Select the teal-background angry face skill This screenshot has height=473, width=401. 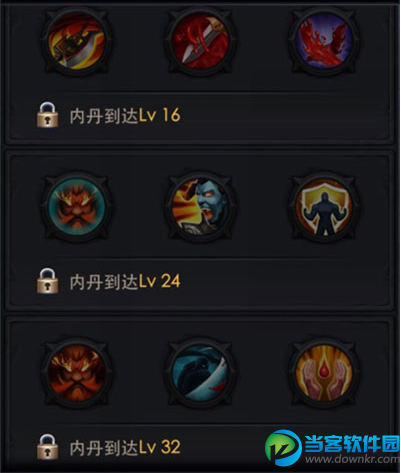click(x=77, y=207)
